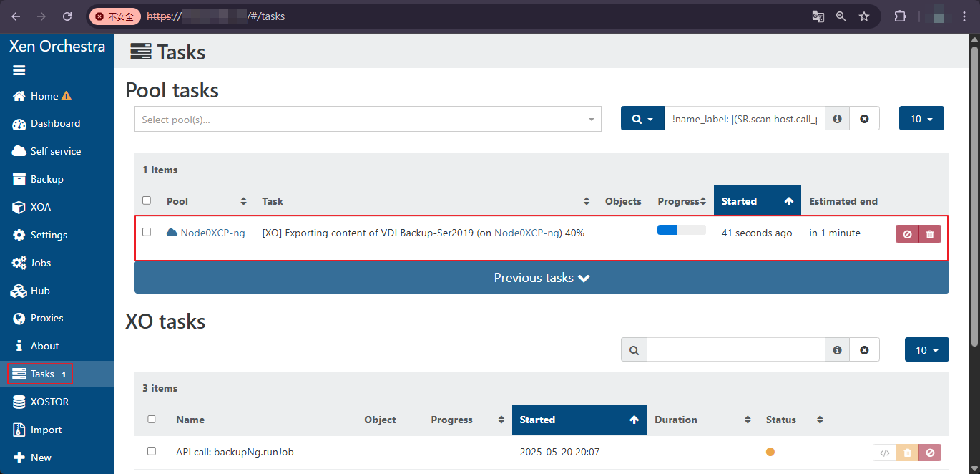
Task: Sort XO tasks by Duration column
Action: point(702,420)
